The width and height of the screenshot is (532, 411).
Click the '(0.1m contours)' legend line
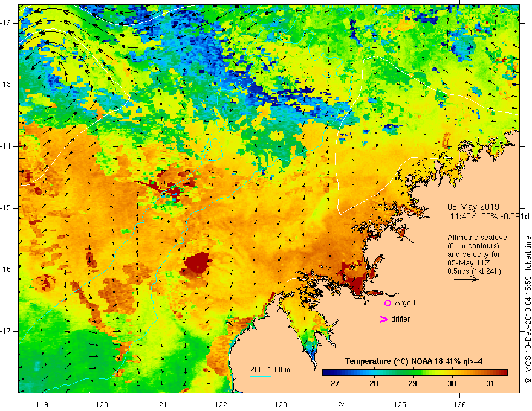(473, 246)
